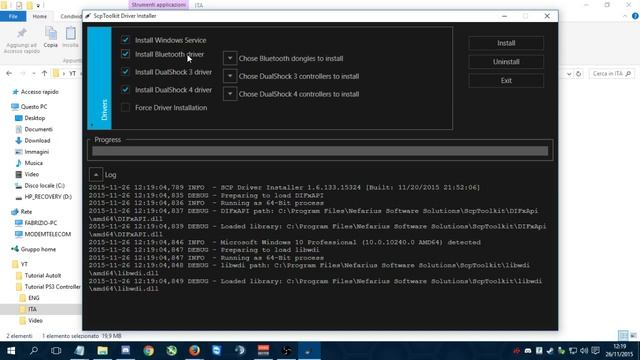
Task: Click the Cerca in ITA search box
Action: 611,73
